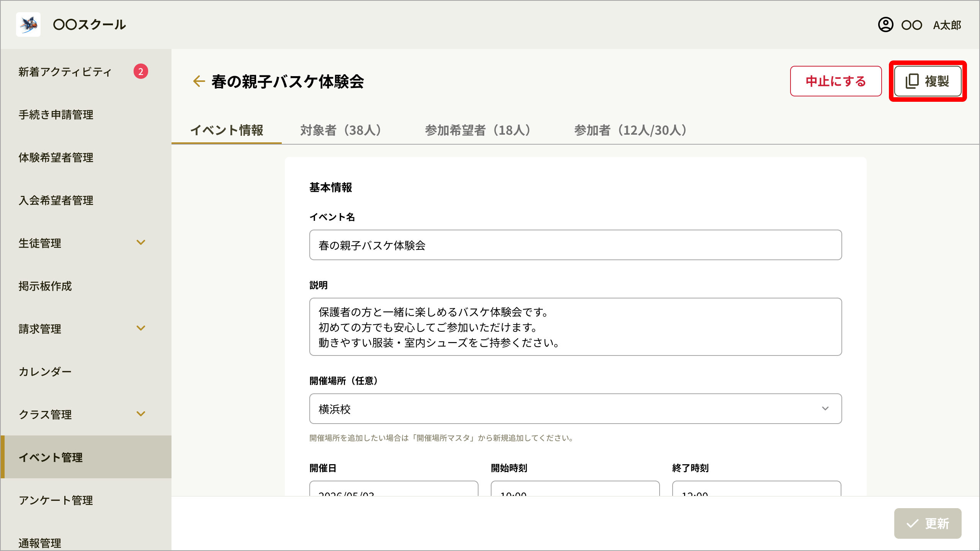This screenshot has width=980, height=551.
Task: Click the 開催場所マスタ hint text
Action: 441,438
